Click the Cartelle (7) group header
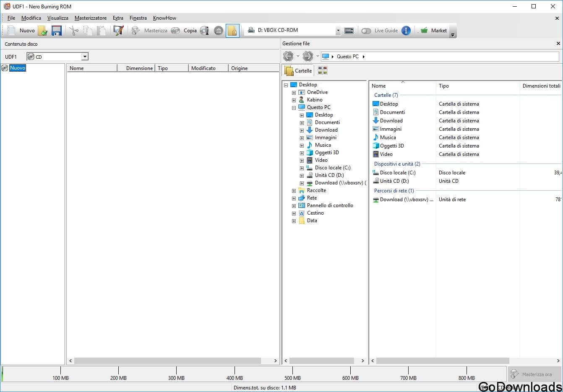 [386, 95]
